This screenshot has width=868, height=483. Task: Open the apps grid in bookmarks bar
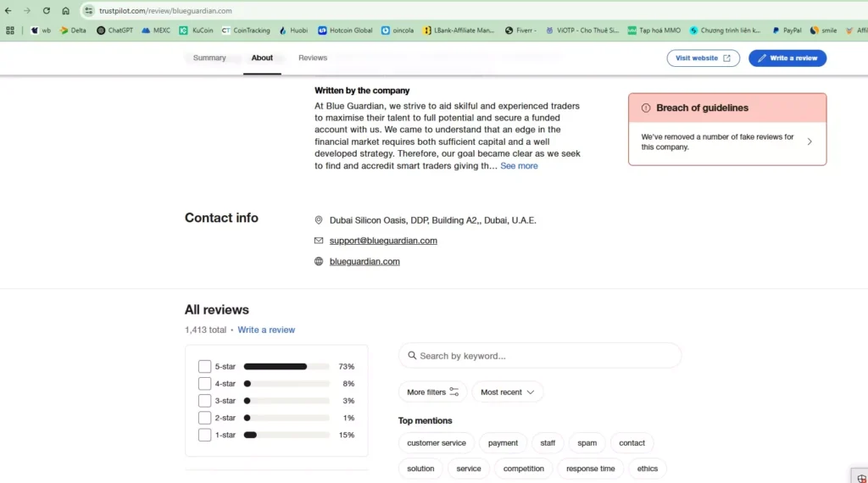10,31
